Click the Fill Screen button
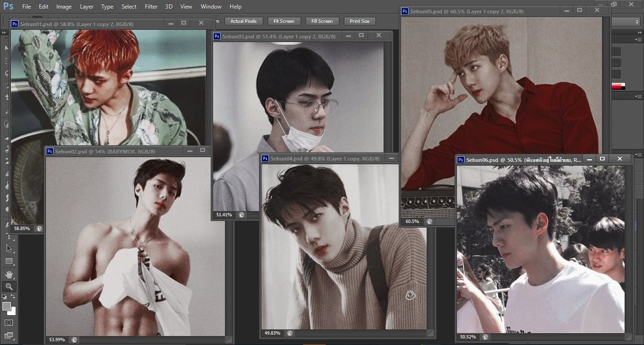This screenshot has width=644, height=345. tap(322, 21)
